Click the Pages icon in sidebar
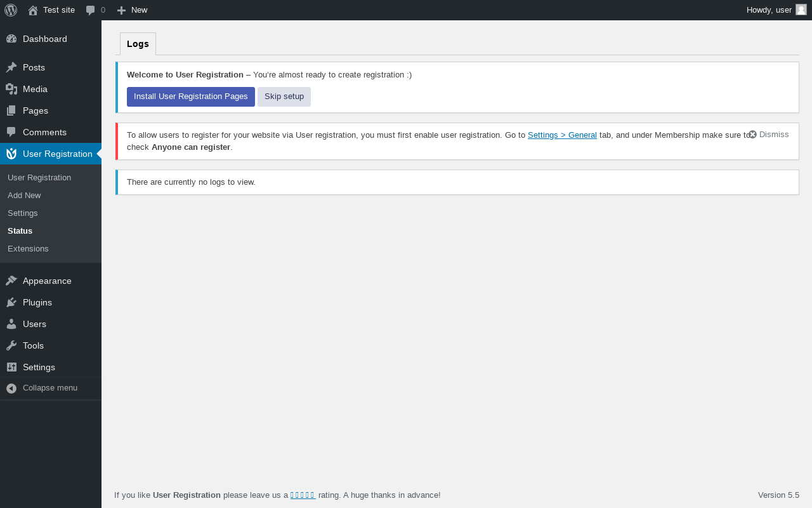 (x=11, y=110)
